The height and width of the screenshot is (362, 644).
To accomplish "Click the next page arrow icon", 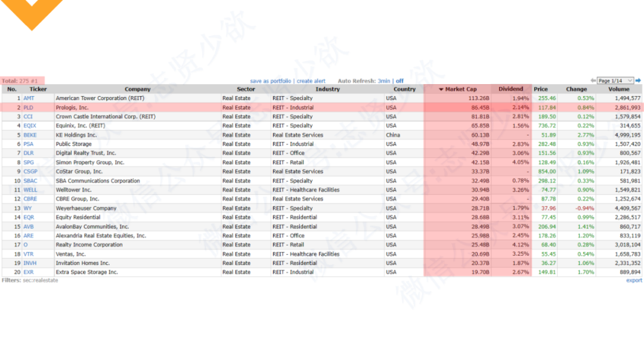I will pos(638,81).
